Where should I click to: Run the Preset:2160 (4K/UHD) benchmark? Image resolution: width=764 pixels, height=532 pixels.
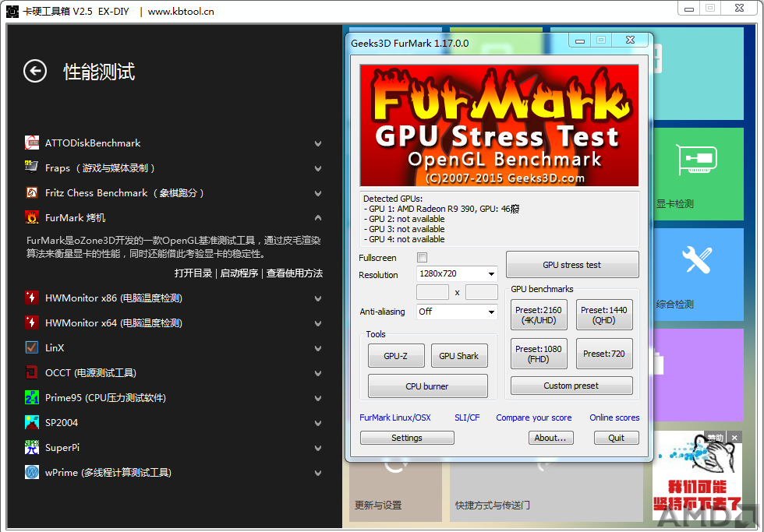(539, 315)
